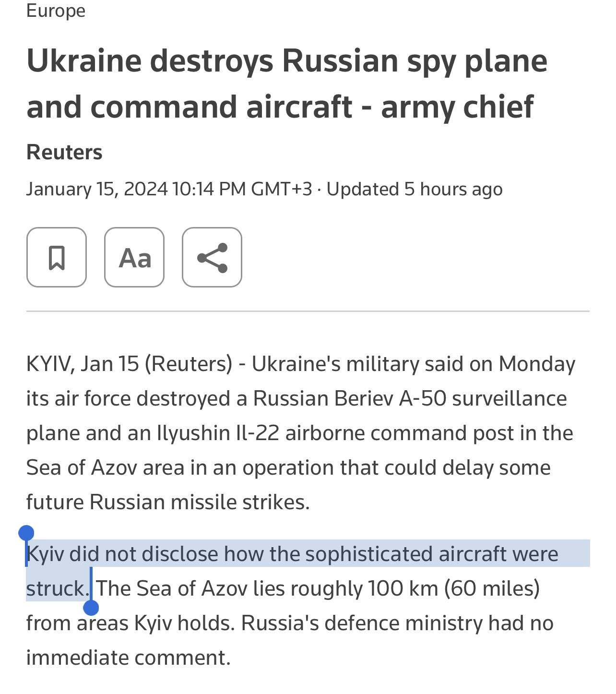This screenshot has width=616, height=694.
Task: Click the article headline about Russian spy plane
Action: click(x=287, y=84)
